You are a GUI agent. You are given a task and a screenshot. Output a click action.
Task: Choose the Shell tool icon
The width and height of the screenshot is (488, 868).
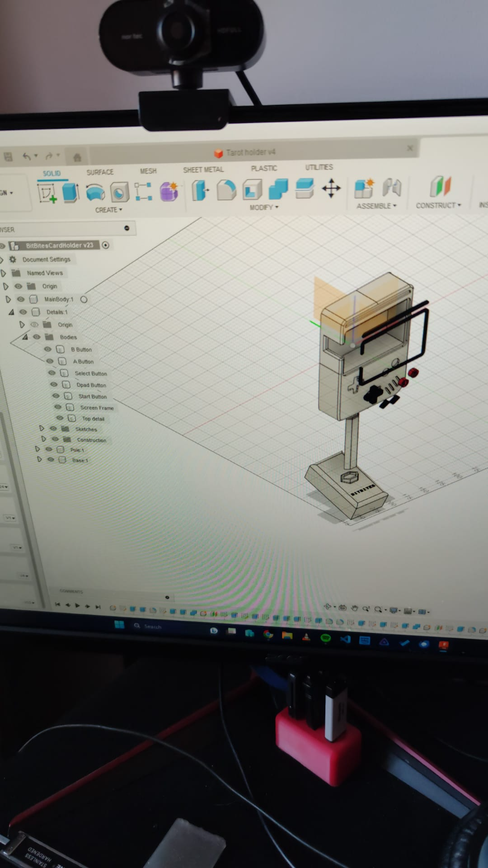252,189
